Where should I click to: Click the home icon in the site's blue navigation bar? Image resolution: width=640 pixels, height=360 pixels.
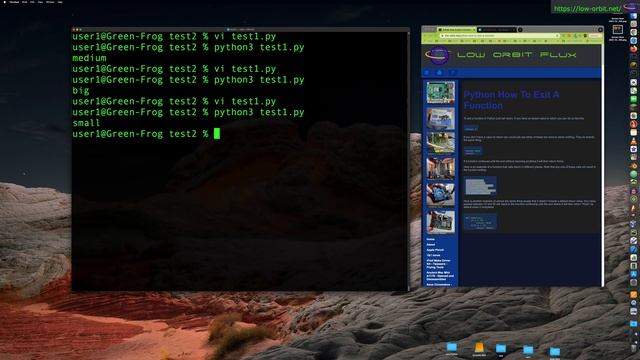pyautogui.click(x=439, y=73)
